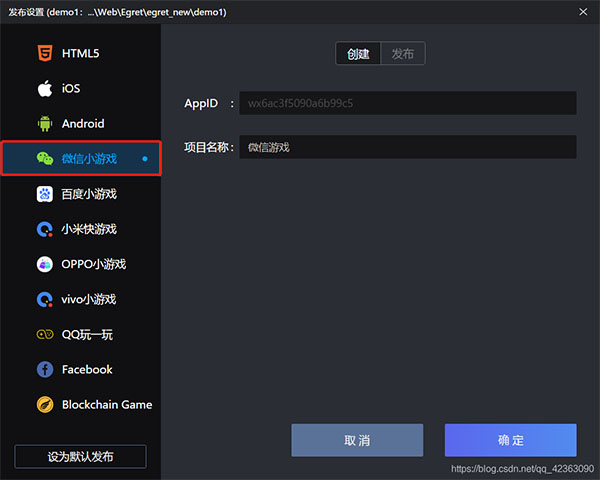Click the vivo小游戏 platform icon

[45, 299]
